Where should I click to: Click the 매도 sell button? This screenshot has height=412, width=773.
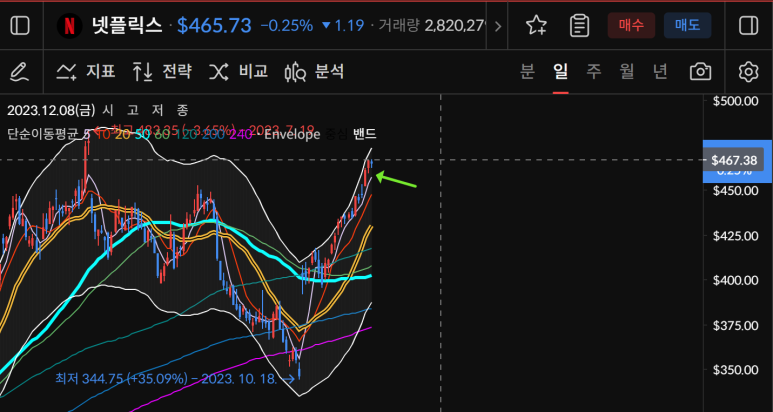point(687,26)
